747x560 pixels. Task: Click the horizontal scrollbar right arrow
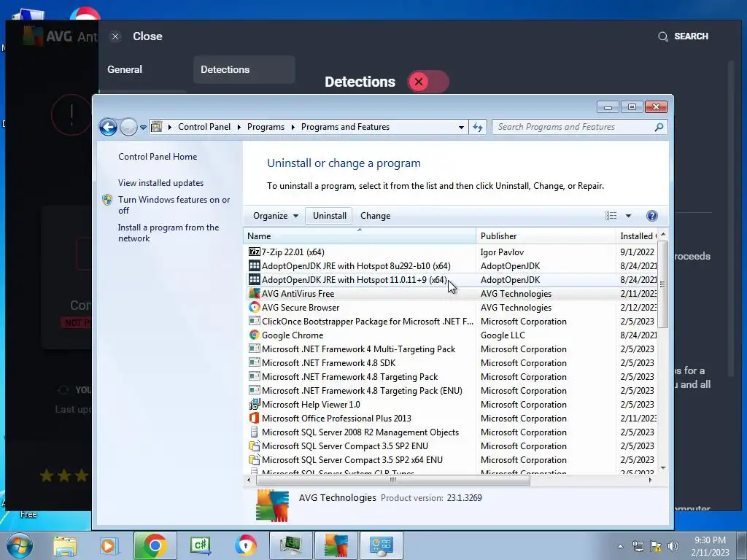(x=650, y=480)
